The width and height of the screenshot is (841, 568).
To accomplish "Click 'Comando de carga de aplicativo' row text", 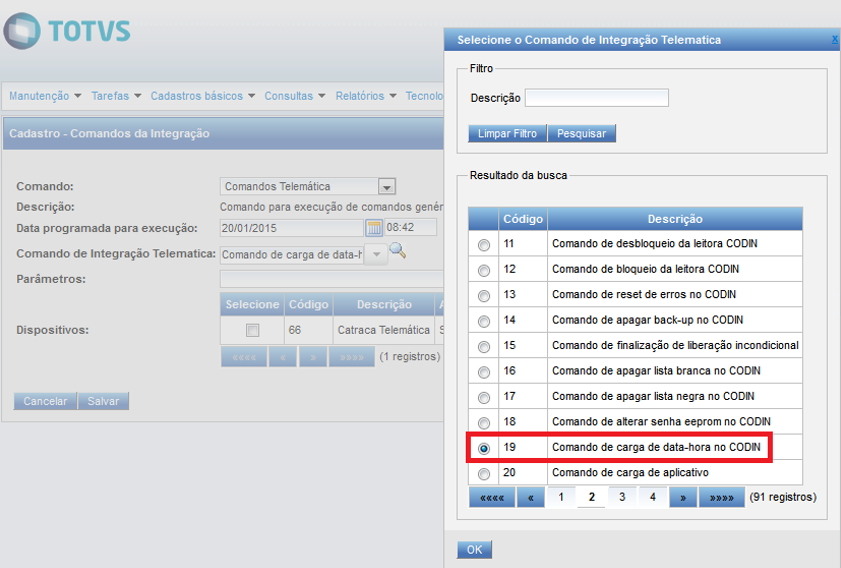I will click(x=630, y=473).
